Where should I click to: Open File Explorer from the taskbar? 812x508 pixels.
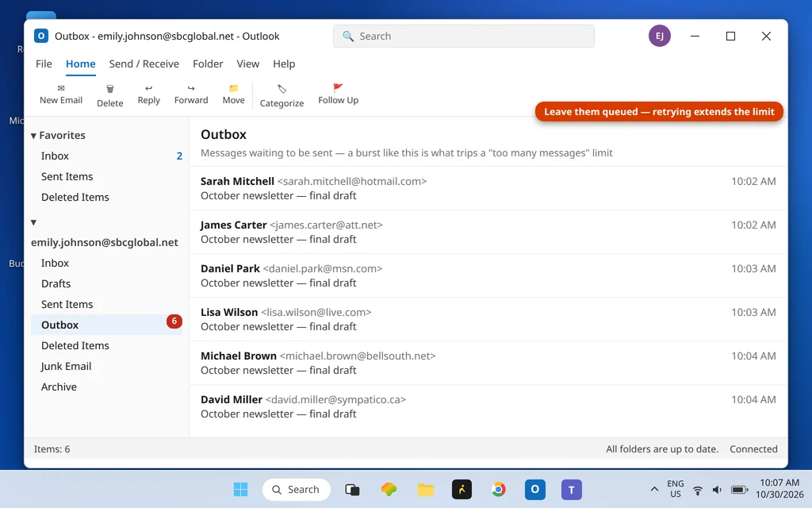point(426,489)
